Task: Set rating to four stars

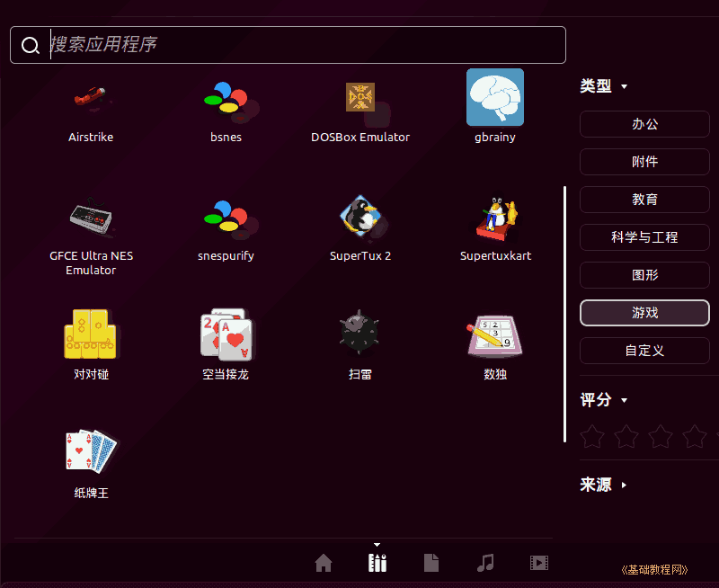Action: point(695,436)
